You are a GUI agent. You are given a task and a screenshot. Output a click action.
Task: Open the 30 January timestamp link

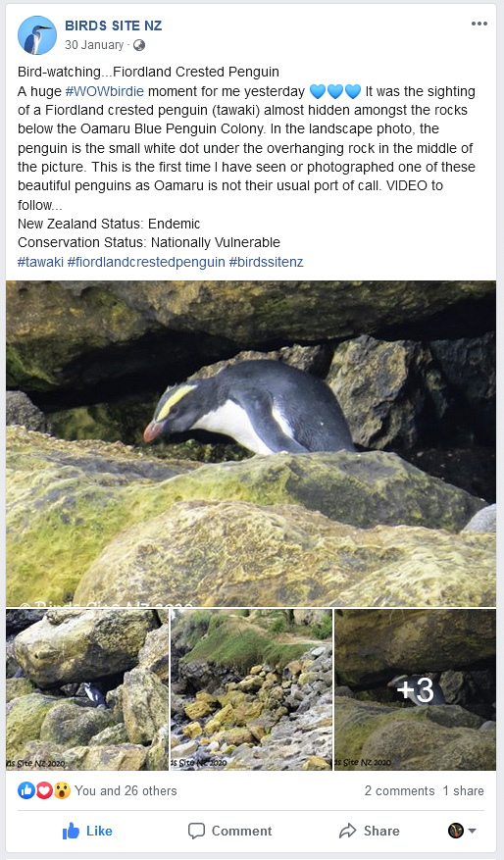click(x=94, y=45)
